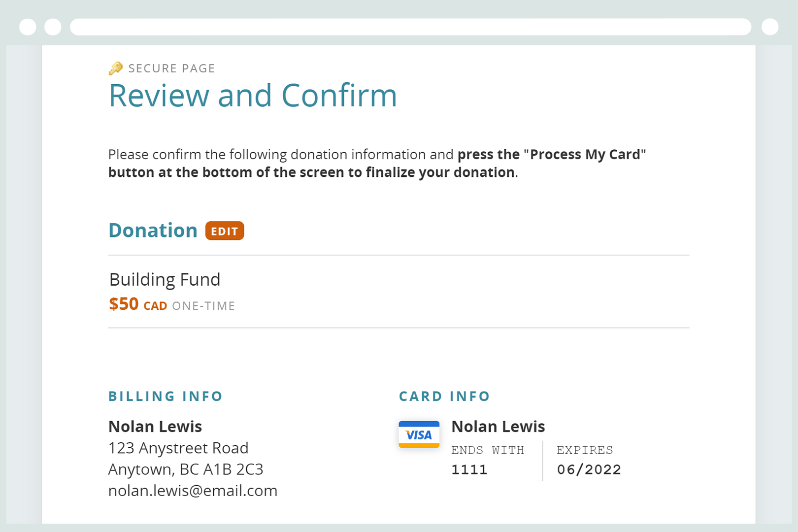Click the "Review and Confirm" heading
Viewport: 798px width, 532px height.
[x=253, y=96]
